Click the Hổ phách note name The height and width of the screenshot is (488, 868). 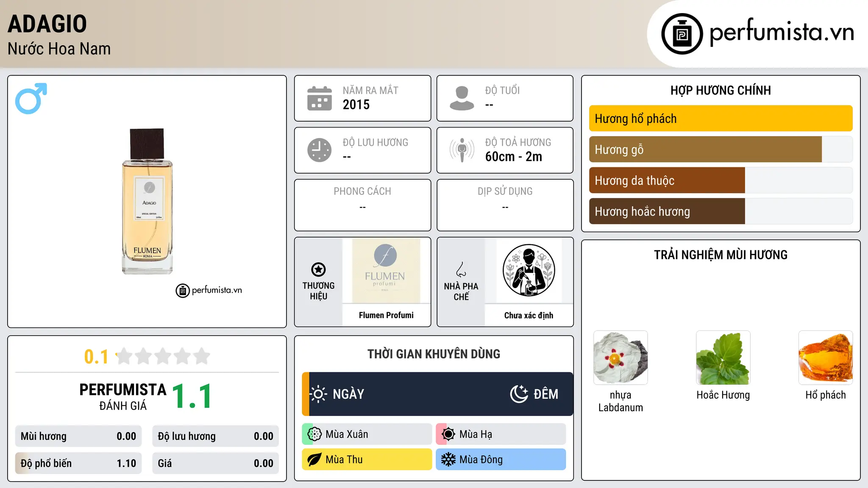click(x=826, y=395)
